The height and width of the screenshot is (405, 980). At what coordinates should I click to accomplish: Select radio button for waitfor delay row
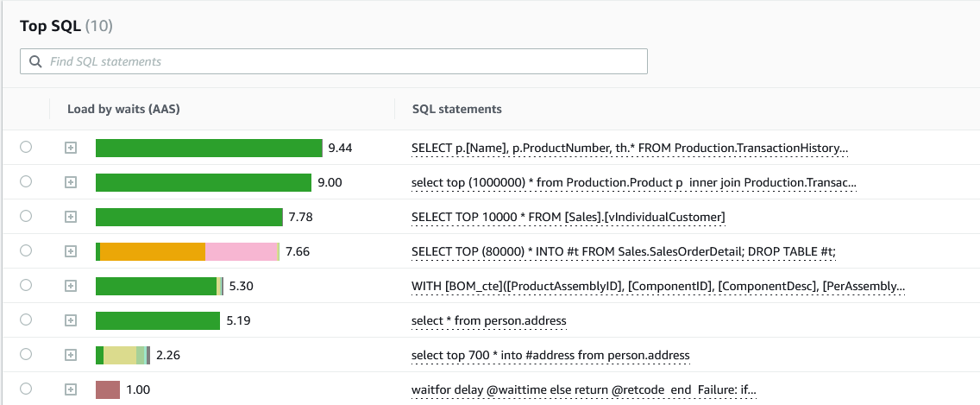point(26,389)
